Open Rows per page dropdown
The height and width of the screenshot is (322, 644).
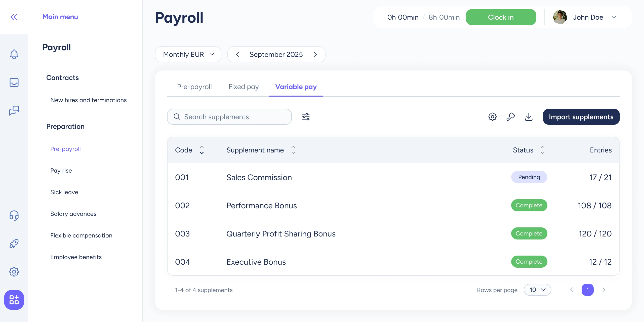click(537, 290)
